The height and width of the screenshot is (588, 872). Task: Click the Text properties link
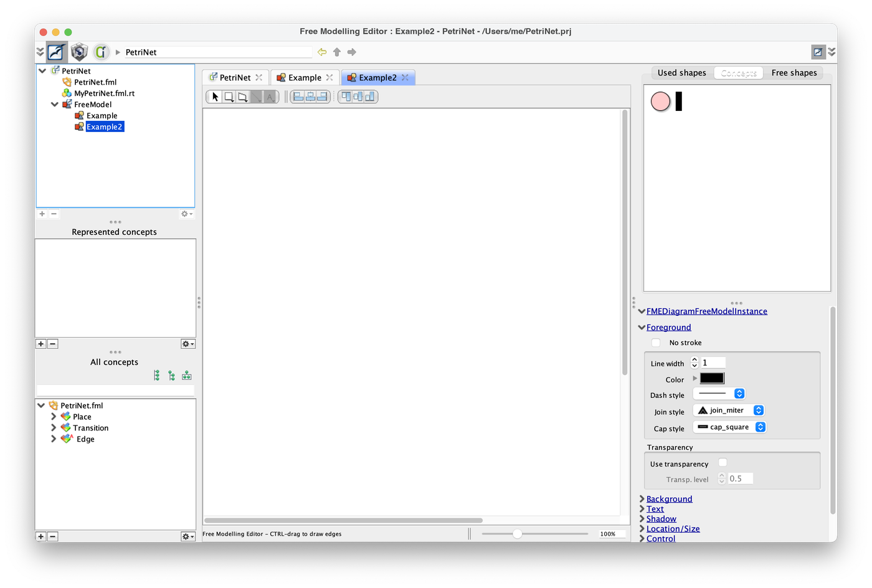[655, 509]
